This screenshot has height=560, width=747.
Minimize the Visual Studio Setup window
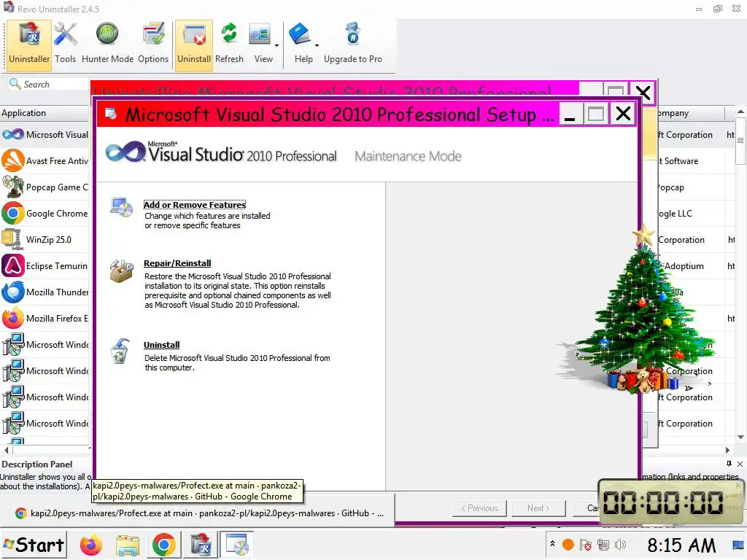pos(569,114)
